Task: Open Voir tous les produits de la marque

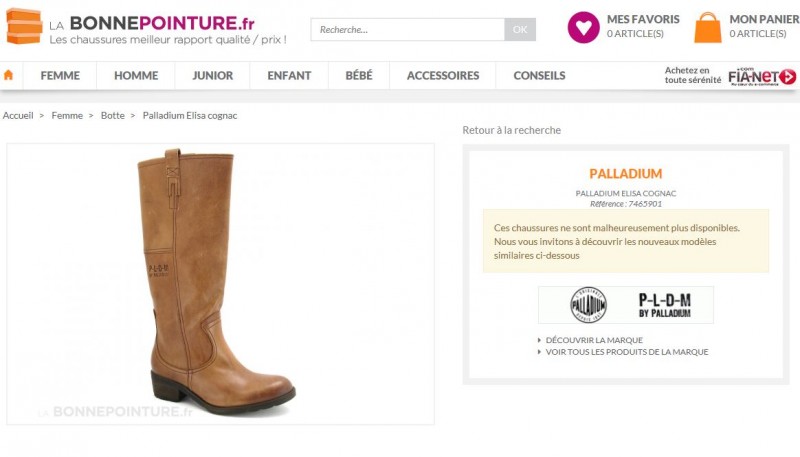Action: click(626, 352)
